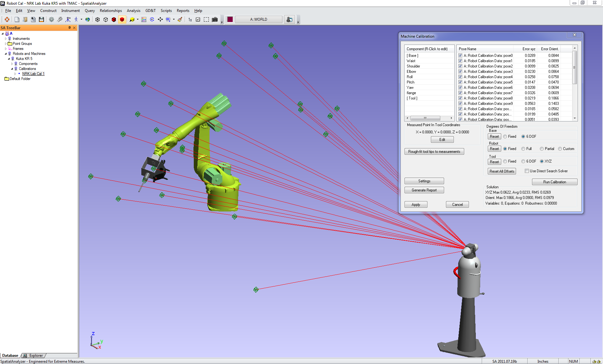Collapse the Kuka KR 5 tree node
603x364 pixels.
click(8, 59)
